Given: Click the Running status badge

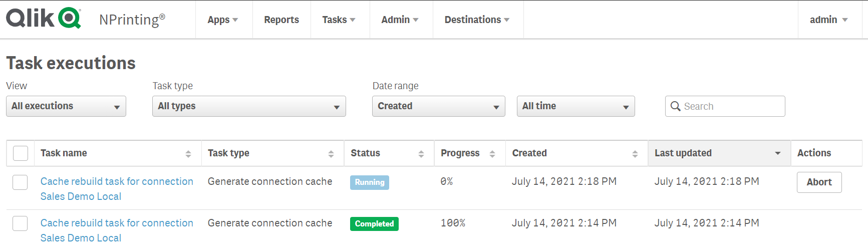Looking at the screenshot, I should [x=370, y=182].
